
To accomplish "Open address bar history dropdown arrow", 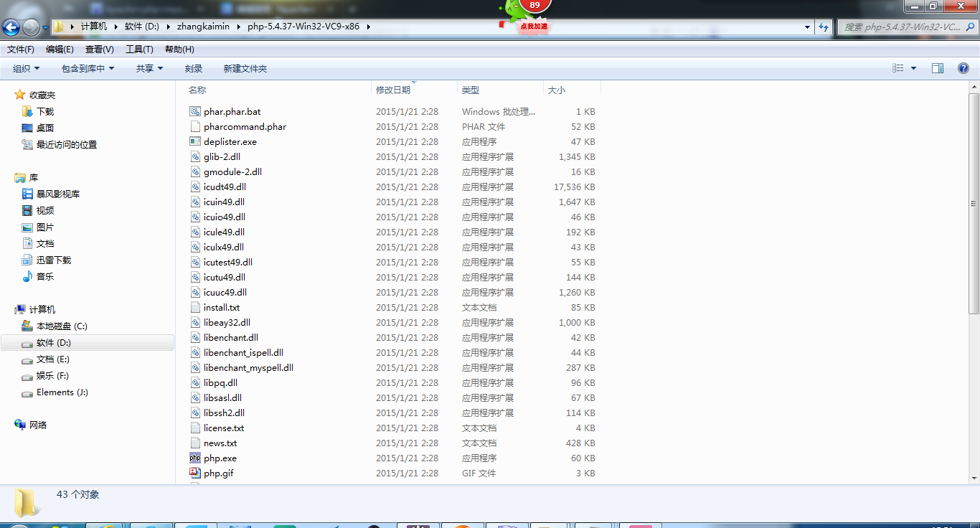I will pyautogui.click(x=807, y=27).
